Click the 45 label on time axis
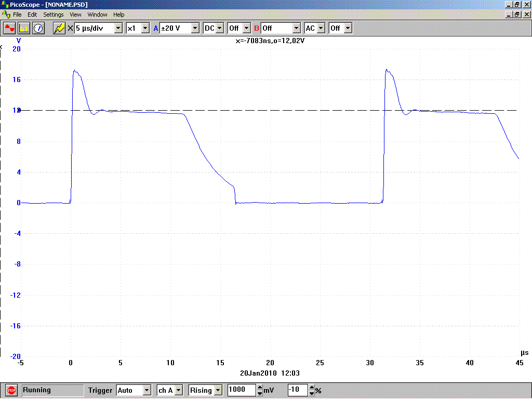Screen dimensions: 532x399 click(x=520, y=363)
